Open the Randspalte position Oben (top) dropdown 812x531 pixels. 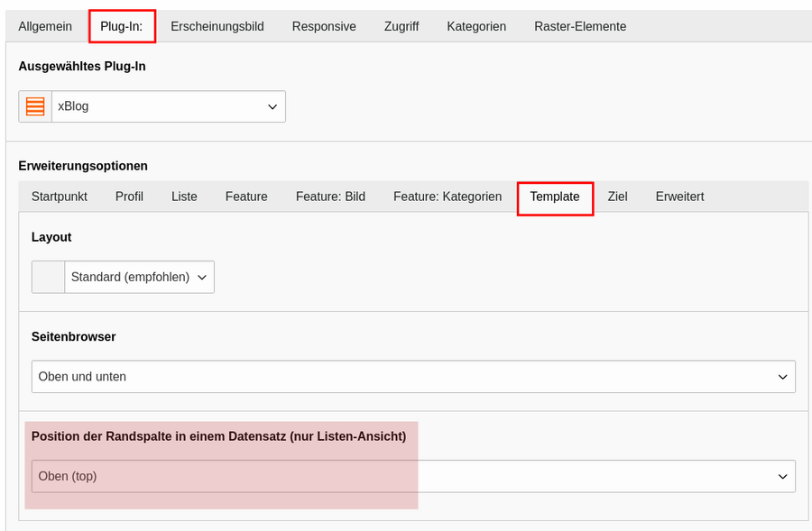[x=413, y=476]
